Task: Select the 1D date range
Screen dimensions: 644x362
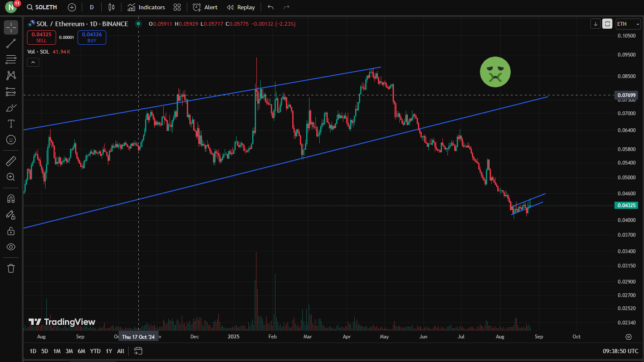Action: tap(33, 351)
